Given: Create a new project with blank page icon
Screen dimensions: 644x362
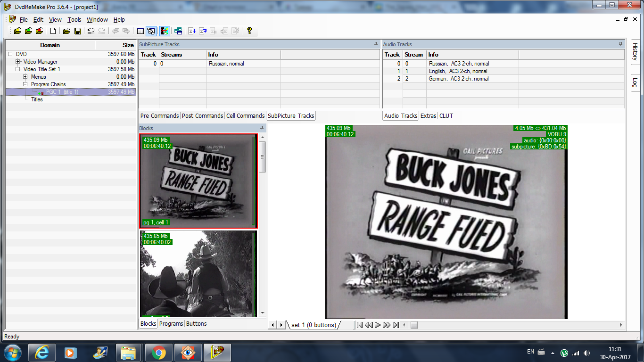Looking at the screenshot, I should point(53,31).
